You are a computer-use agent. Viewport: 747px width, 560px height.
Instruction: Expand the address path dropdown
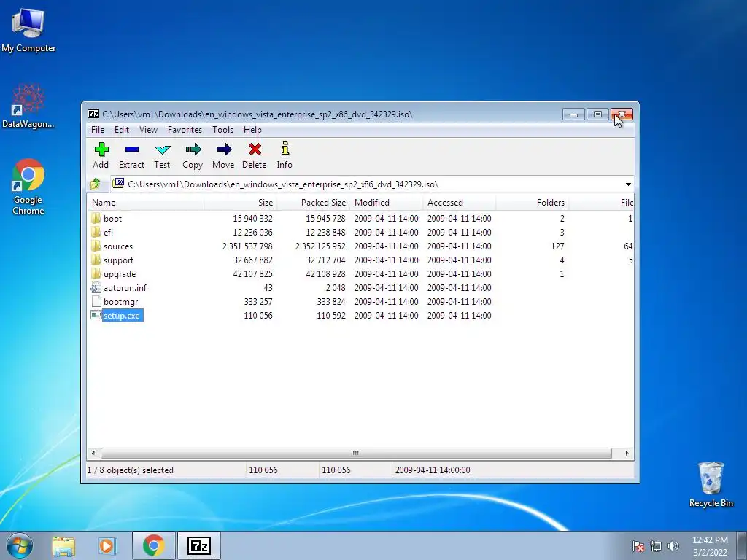[x=628, y=184]
